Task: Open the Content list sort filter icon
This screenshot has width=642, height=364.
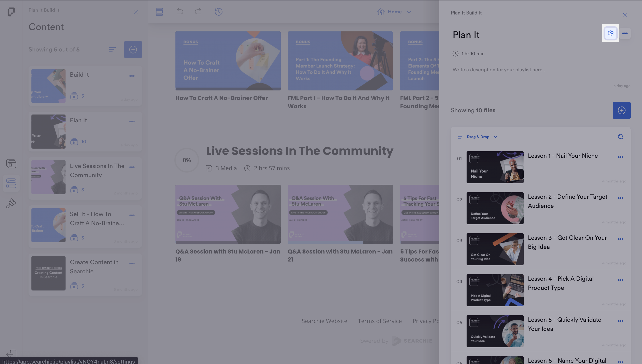Action: tap(112, 49)
